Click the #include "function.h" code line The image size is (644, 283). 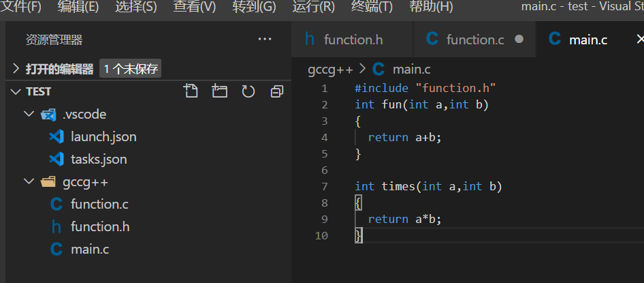[x=425, y=88]
